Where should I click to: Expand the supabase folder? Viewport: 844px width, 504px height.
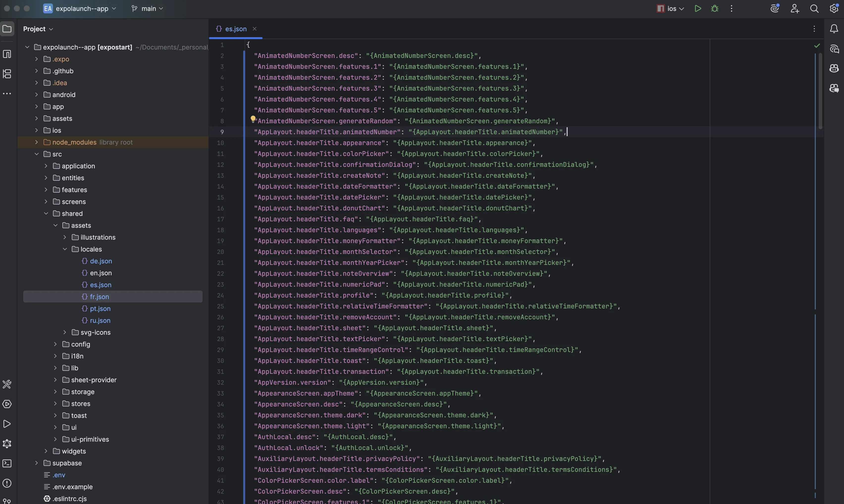click(36, 463)
